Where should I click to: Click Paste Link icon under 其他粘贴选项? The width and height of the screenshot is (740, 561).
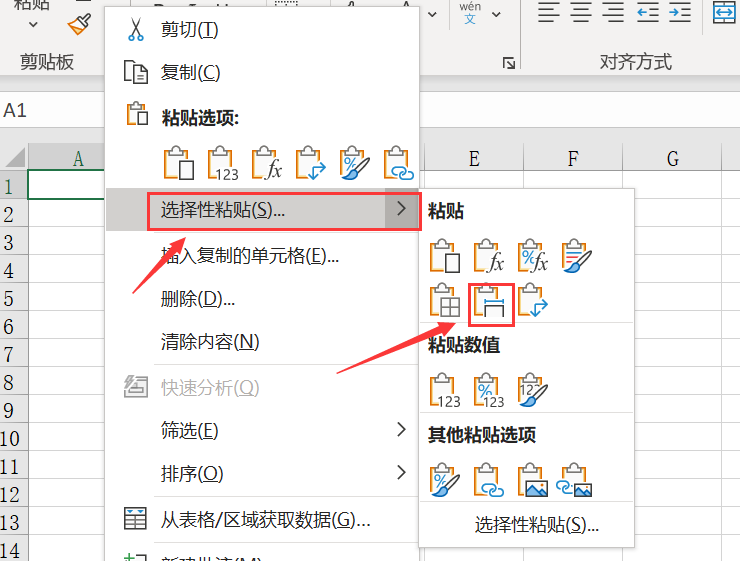point(489,480)
